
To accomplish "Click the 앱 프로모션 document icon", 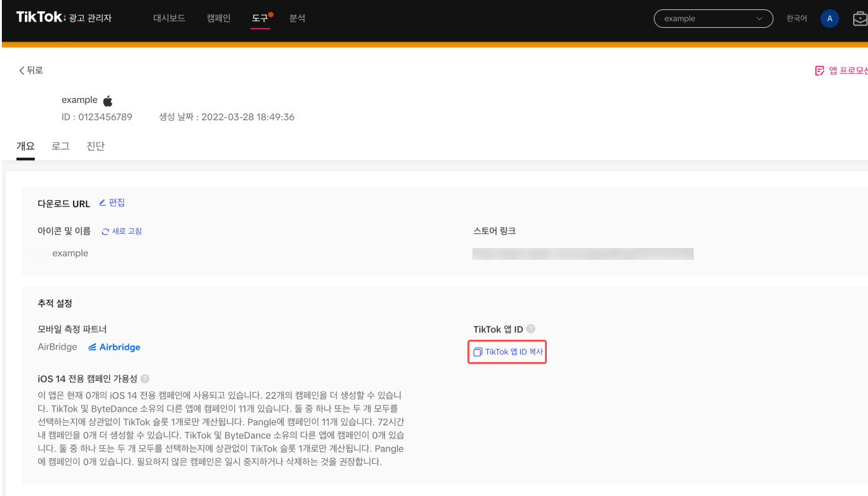I will (820, 71).
